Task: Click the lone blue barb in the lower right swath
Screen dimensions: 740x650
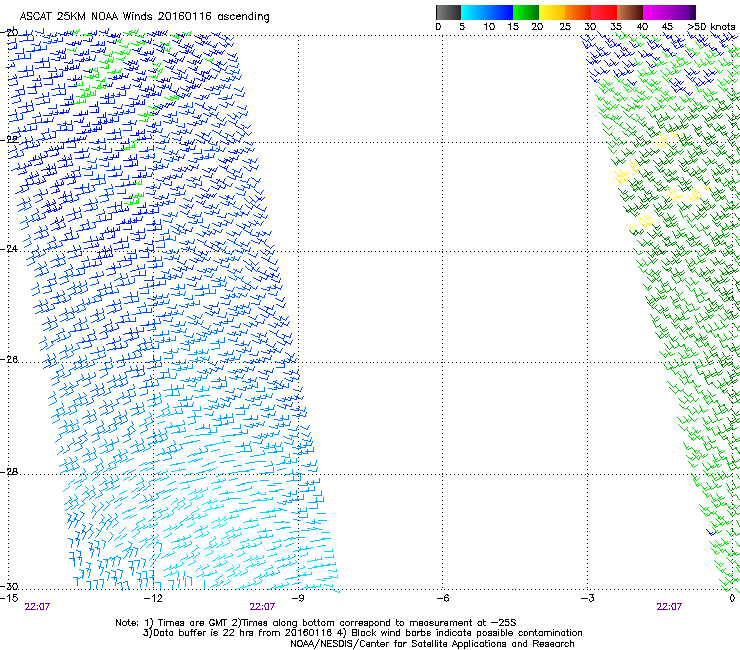Action: pyautogui.click(x=711, y=532)
